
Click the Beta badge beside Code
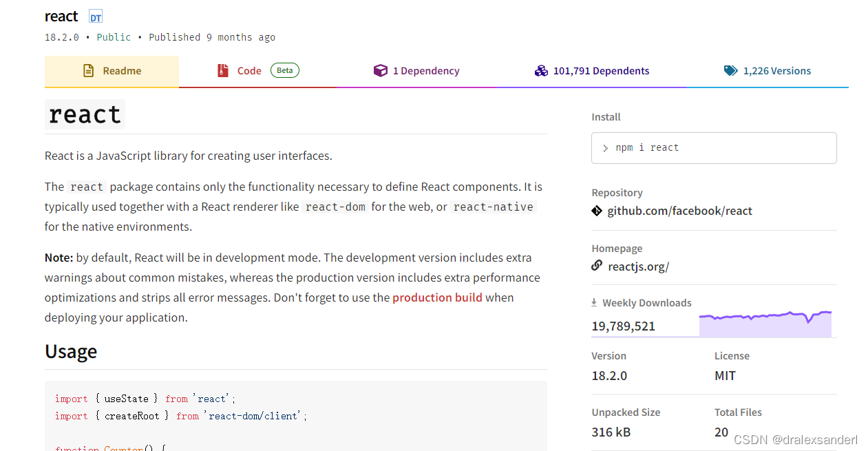pos(285,70)
